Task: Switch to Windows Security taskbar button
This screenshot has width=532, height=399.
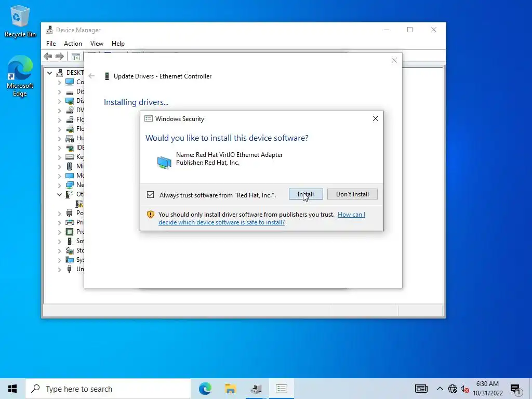Action: (x=282, y=389)
